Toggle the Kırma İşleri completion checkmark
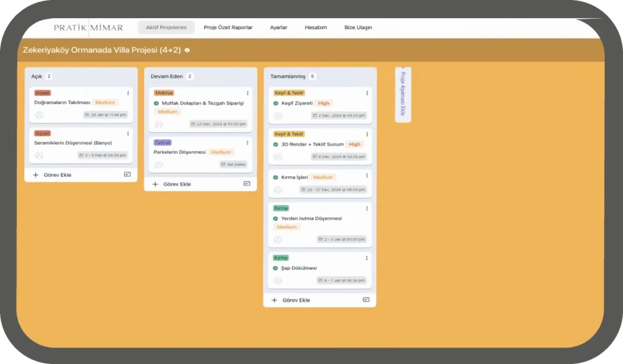 pos(276,177)
